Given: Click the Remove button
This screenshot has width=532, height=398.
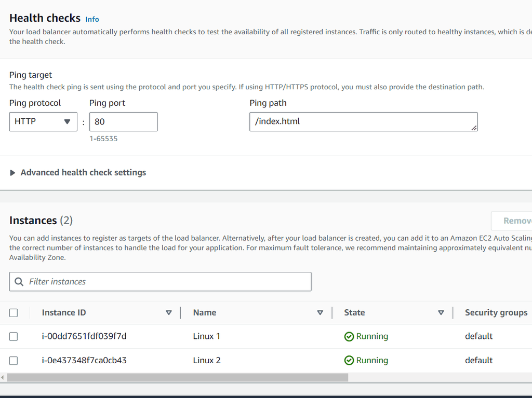Looking at the screenshot, I should tap(514, 221).
